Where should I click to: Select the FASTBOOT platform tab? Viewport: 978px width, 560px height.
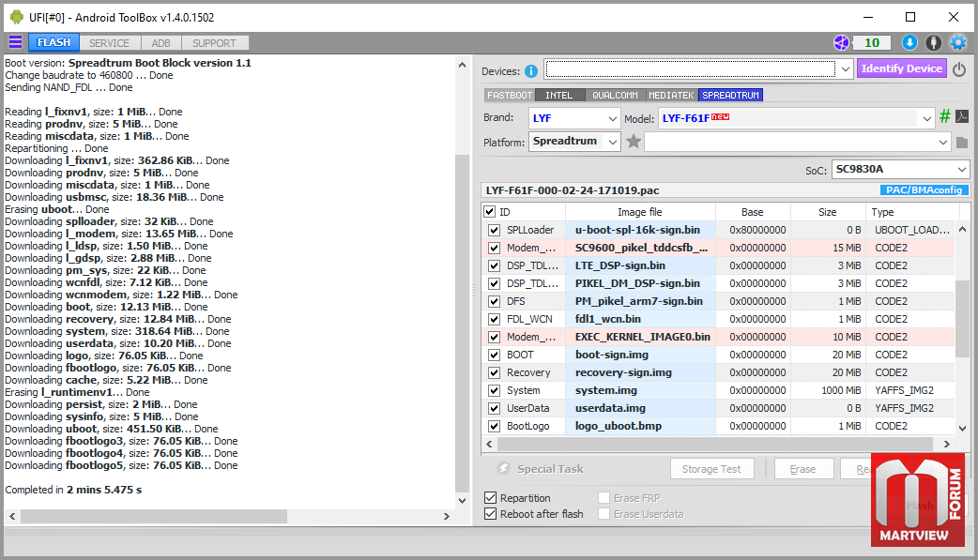(510, 96)
